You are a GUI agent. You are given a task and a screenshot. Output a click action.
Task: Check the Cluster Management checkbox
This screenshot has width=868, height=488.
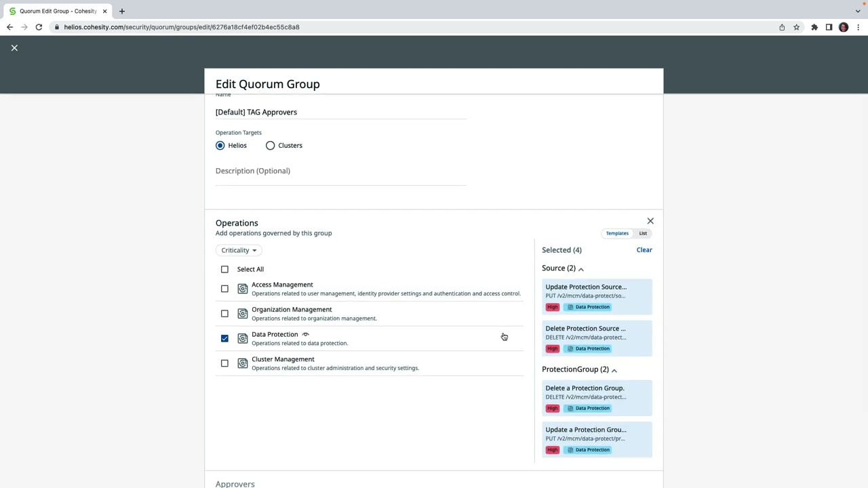pos(224,363)
